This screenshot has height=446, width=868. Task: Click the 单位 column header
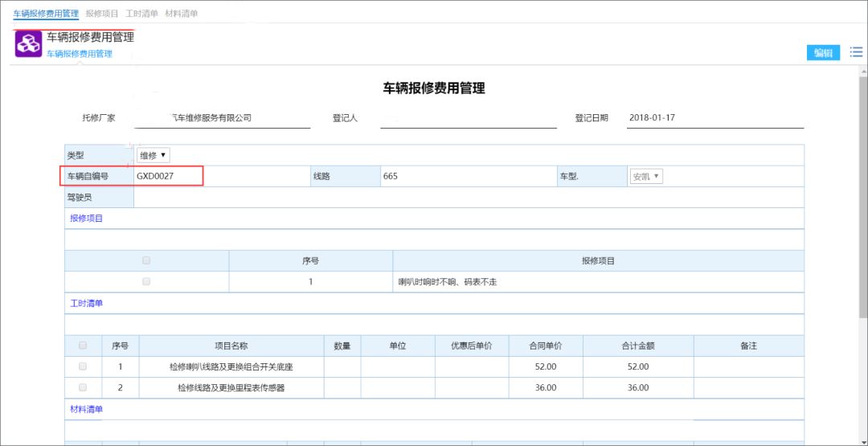point(398,346)
